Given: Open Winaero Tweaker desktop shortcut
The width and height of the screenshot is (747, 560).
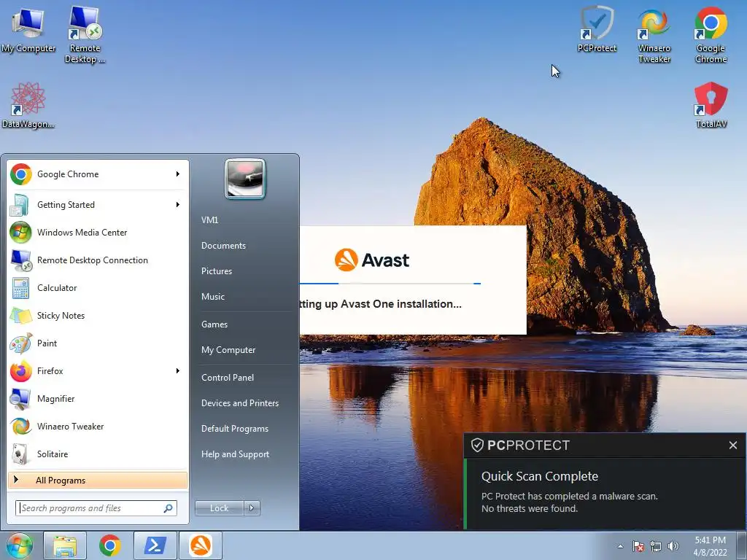Looking at the screenshot, I should [x=654, y=34].
